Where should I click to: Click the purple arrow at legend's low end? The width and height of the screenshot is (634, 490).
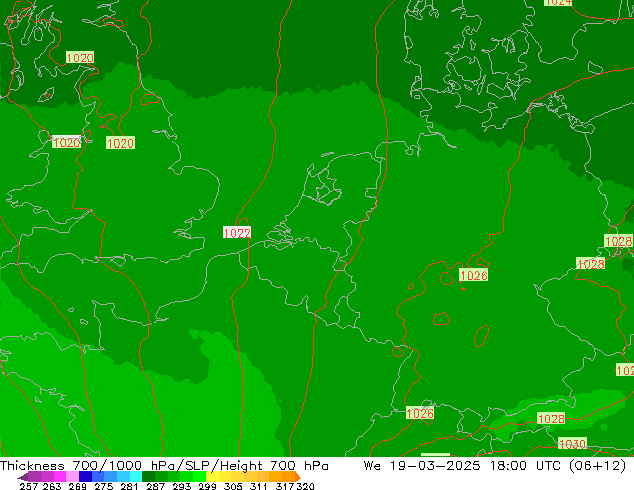(23, 477)
